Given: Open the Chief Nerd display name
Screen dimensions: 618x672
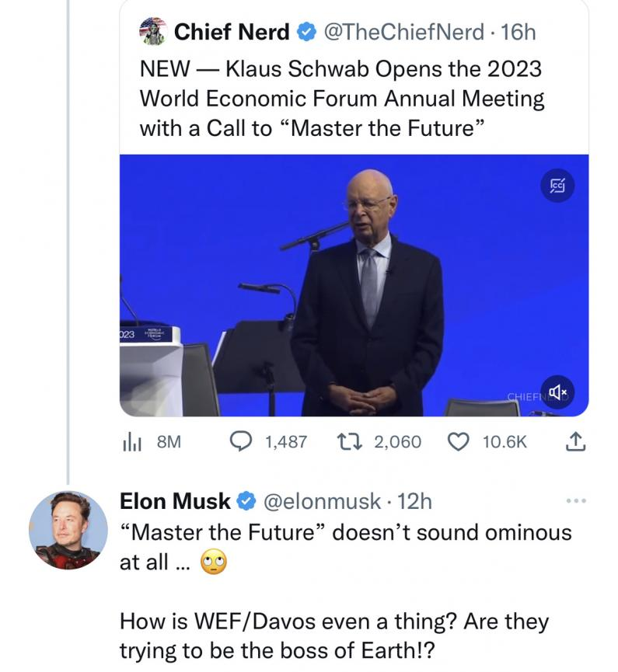Looking at the screenshot, I should pyautogui.click(x=232, y=32).
